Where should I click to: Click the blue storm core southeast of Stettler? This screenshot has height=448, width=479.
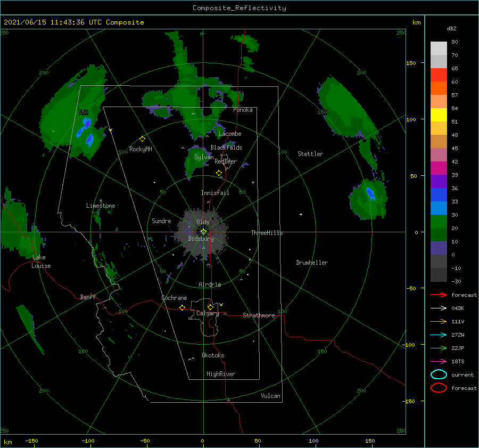pyautogui.click(x=370, y=194)
